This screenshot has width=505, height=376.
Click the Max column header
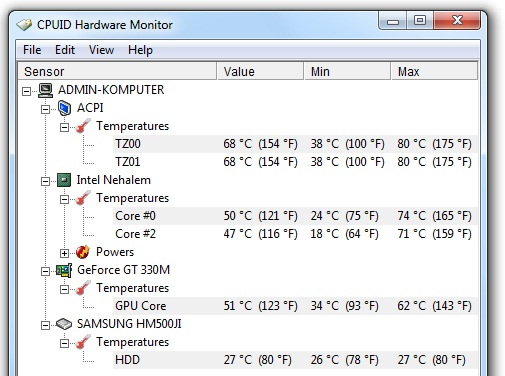click(x=434, y=71)
